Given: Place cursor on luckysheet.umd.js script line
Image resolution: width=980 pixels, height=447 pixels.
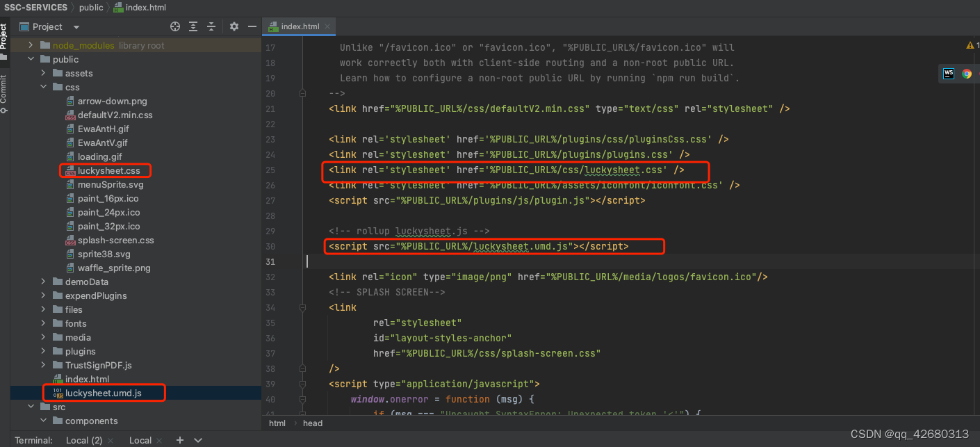Looking at the screenshot, I should (478, 246).
